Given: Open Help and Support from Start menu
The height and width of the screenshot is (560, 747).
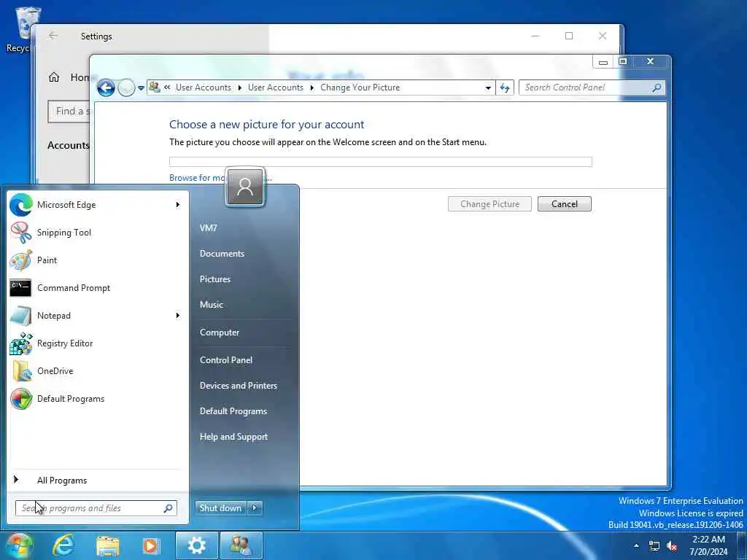Looking at the screenshot, I should (x=233, y=437).
